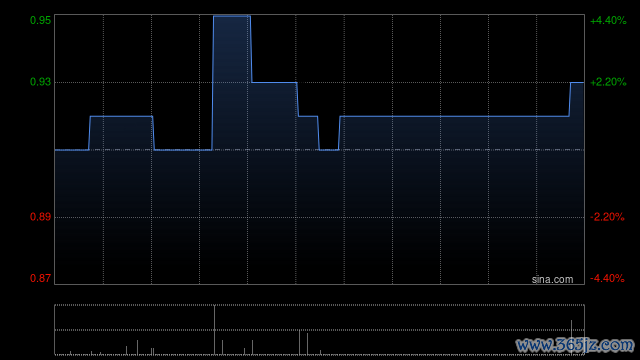Select the -4.40% percentage label

(x=607, y=278)
